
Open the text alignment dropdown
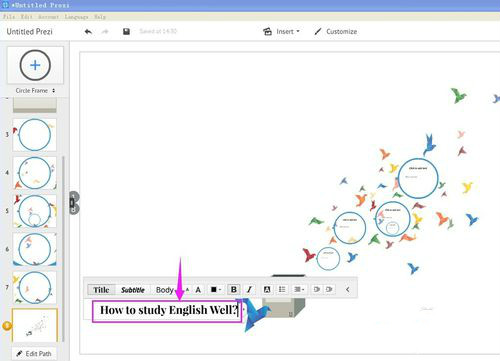(x=299, y=290)
